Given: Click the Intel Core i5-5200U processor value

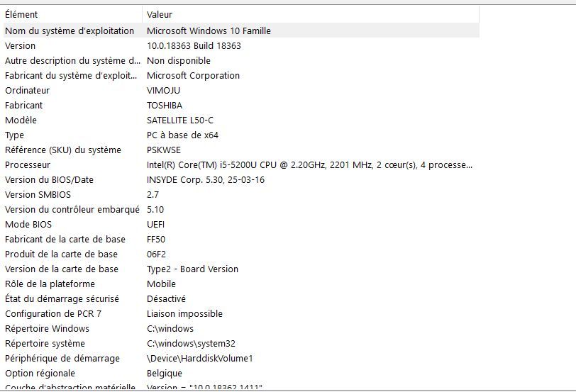Looking at the screenshot, I should point(310,164).
